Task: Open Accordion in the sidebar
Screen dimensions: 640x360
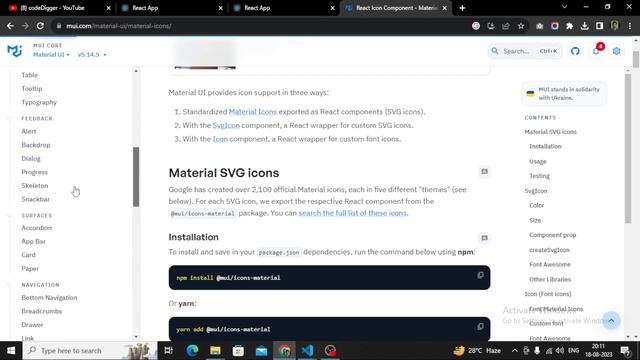Action: point(37,228)
